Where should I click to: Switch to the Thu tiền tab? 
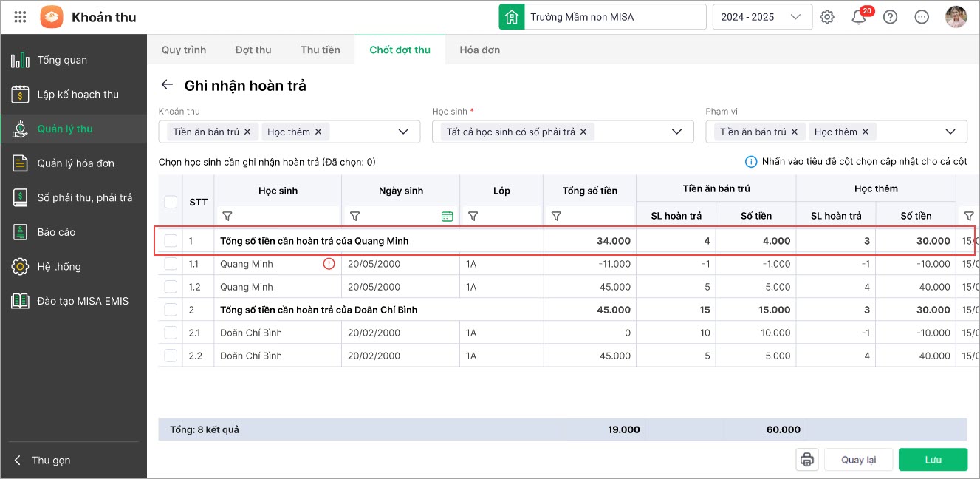pos(320,50)
